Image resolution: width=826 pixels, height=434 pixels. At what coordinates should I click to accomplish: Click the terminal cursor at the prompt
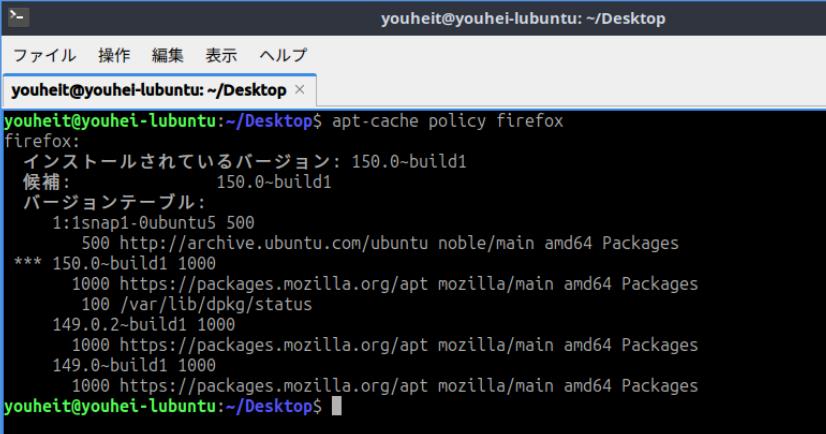[337, 406]
